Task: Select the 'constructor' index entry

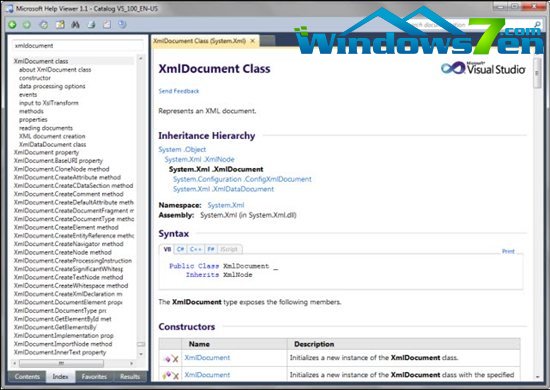Action: 35,78
